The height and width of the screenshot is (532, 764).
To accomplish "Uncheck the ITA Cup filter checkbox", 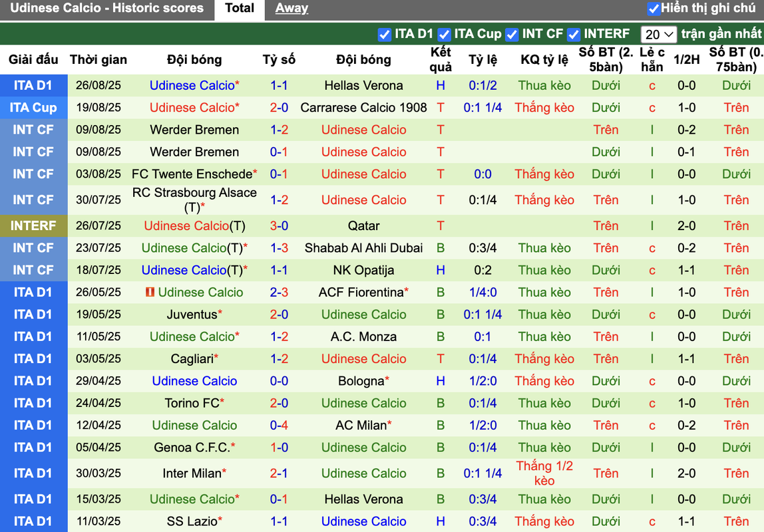I will [444, 35].
